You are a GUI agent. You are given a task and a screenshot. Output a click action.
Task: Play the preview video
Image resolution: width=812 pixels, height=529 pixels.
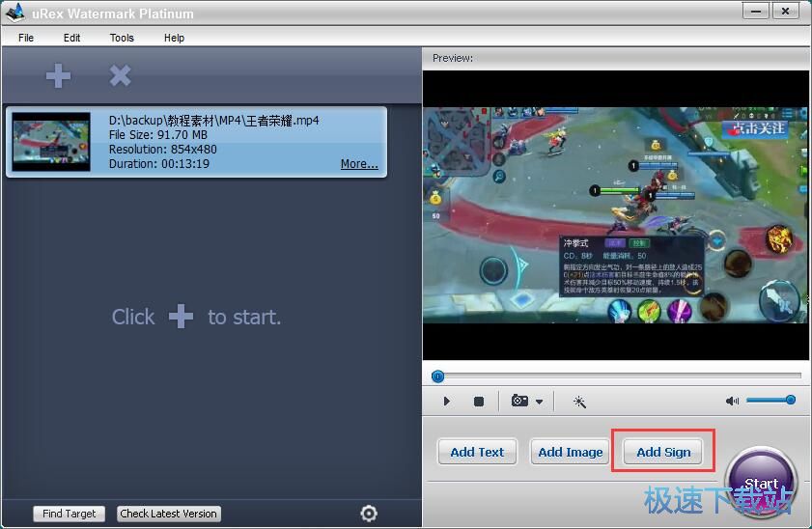[446, 402]
